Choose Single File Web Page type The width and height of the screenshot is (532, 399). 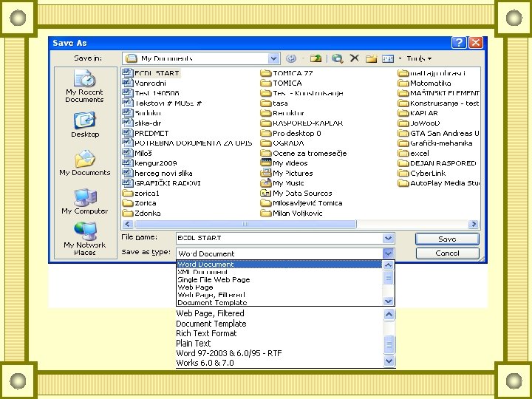[279, 279]
